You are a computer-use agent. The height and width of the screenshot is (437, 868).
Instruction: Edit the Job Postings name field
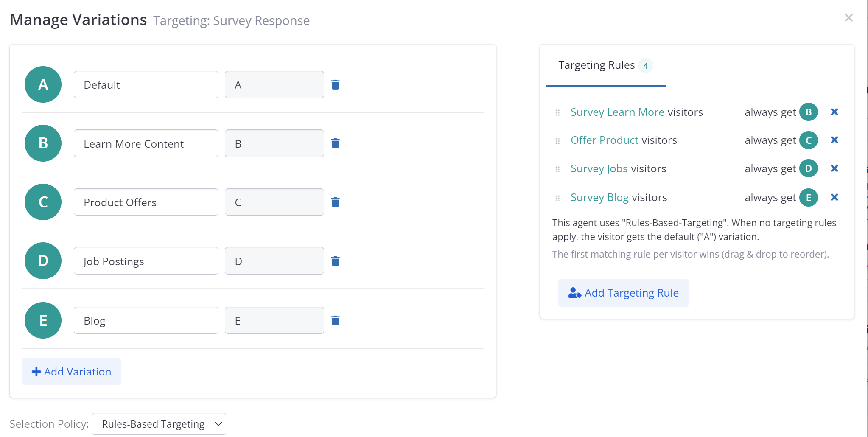point(146,261)
